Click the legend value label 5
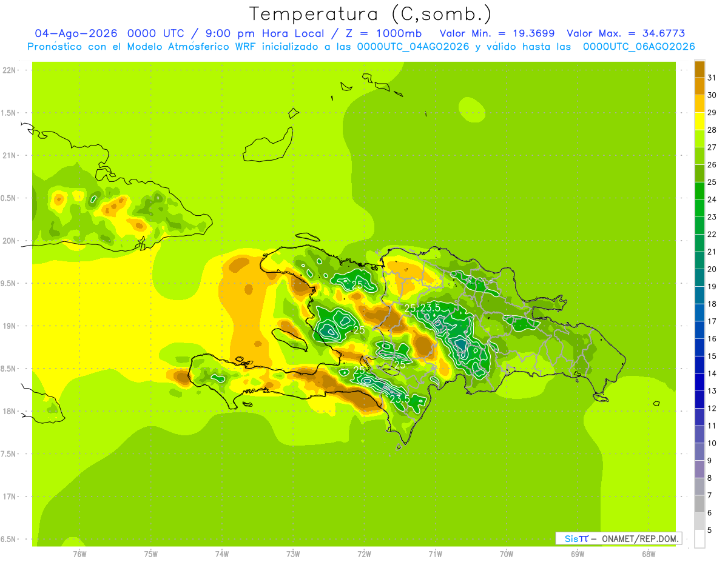This screenshot has width=728, height=562. [x=709, y=530]
